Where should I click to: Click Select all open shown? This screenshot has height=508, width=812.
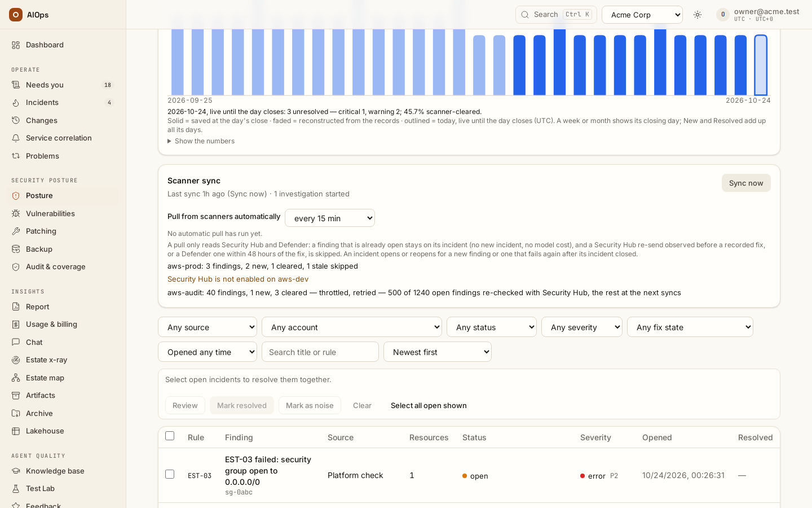(429, 405)
